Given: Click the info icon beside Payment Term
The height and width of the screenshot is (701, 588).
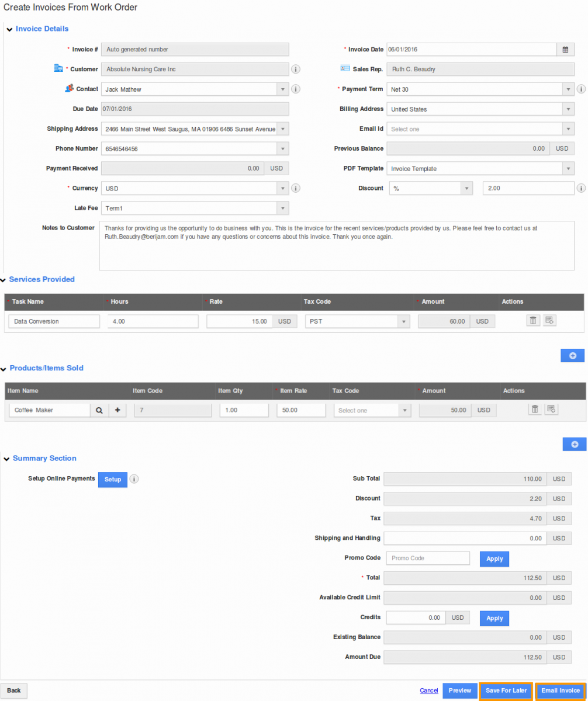Looking at the screenshot, I should (x=581, y=89).
